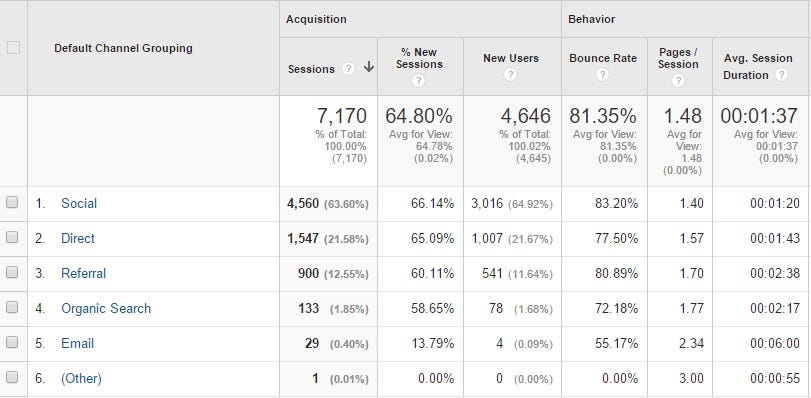Click help icon beside Avg. Session Duration
Screen dimensions: 811x398
[782, 75]
